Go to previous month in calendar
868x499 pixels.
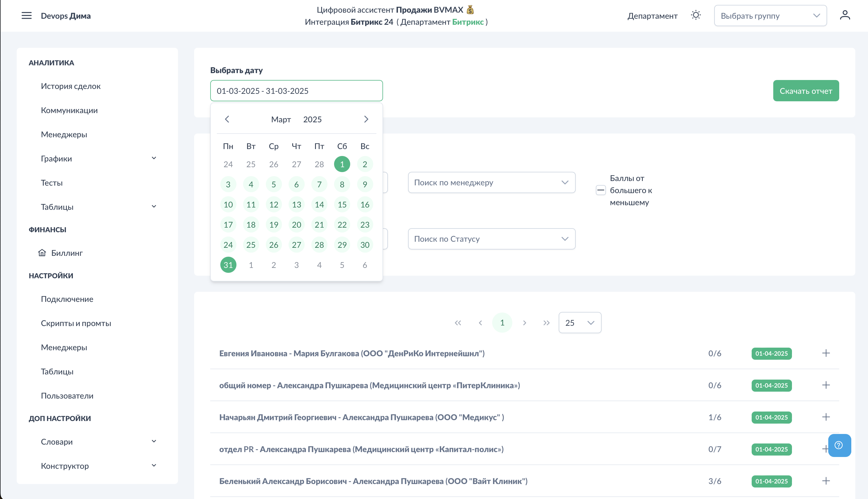click(x=227, y=119)
